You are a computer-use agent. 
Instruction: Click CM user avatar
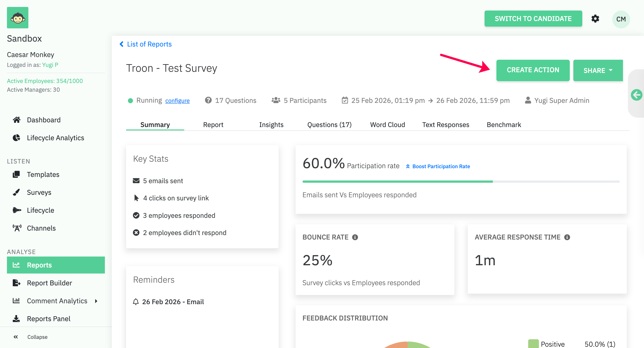[621, 19]
